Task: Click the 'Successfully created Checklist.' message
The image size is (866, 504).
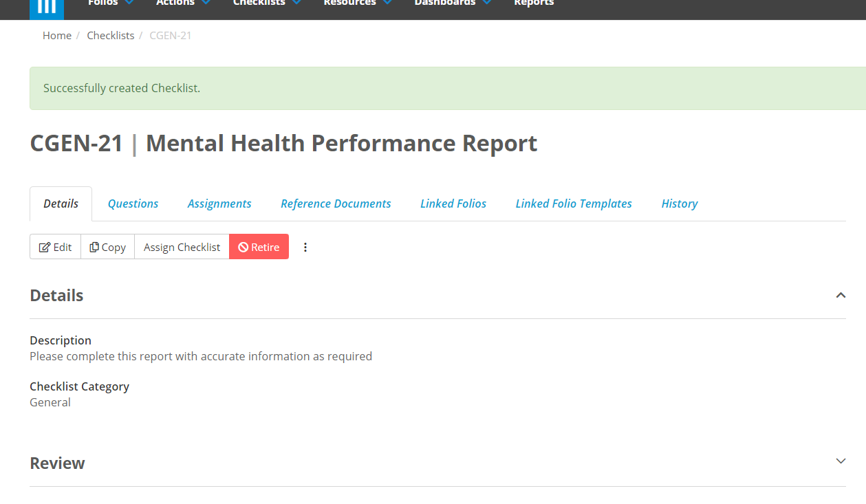Action: click(122, 88)
